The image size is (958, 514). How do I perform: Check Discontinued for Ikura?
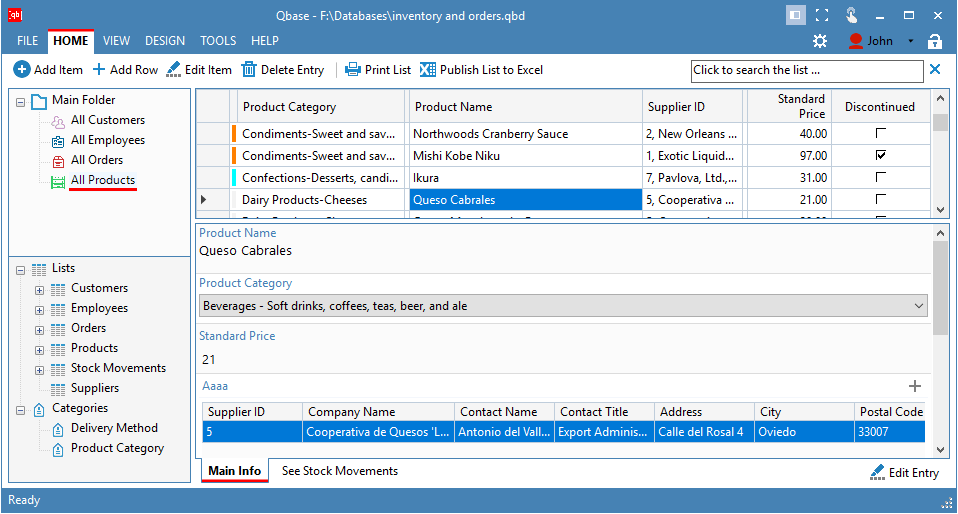click(x=880, y=177)
